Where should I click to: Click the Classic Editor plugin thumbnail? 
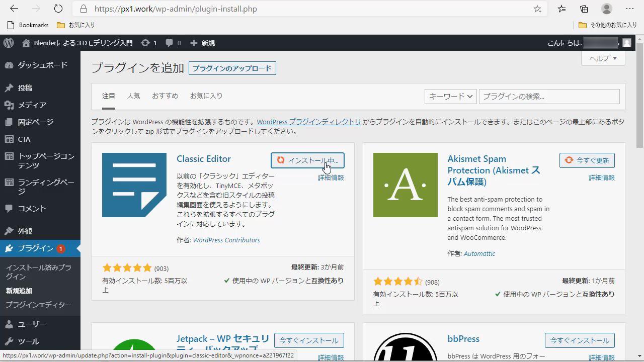click(134, 185)
